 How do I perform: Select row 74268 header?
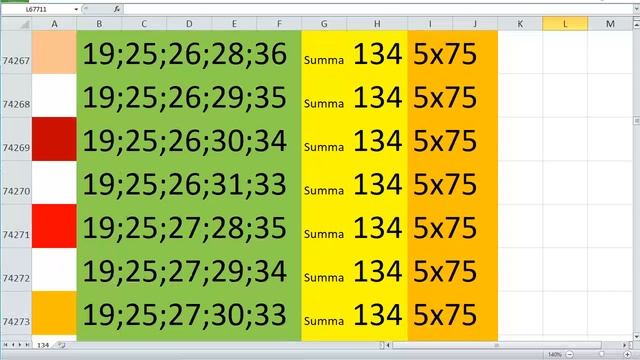(16, 96)
